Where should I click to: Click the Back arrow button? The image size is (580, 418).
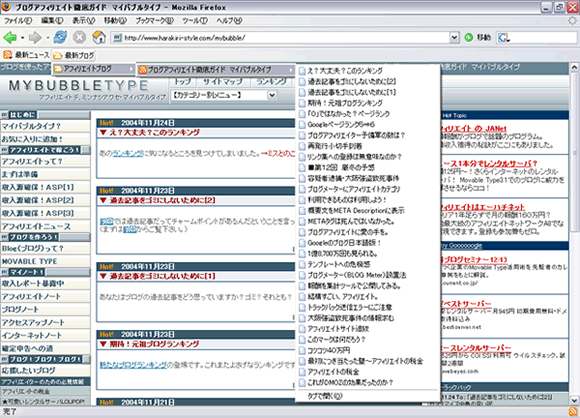click(x=10, y=37)
